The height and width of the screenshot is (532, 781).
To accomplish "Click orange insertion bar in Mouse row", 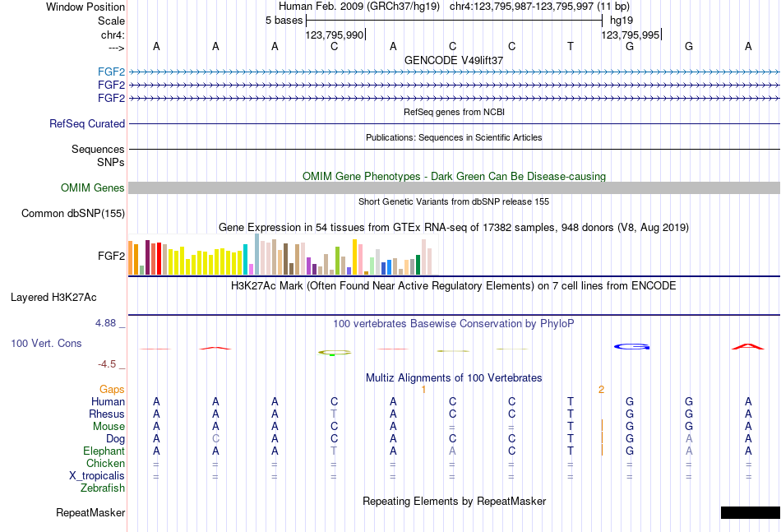I will coord(602,426).
